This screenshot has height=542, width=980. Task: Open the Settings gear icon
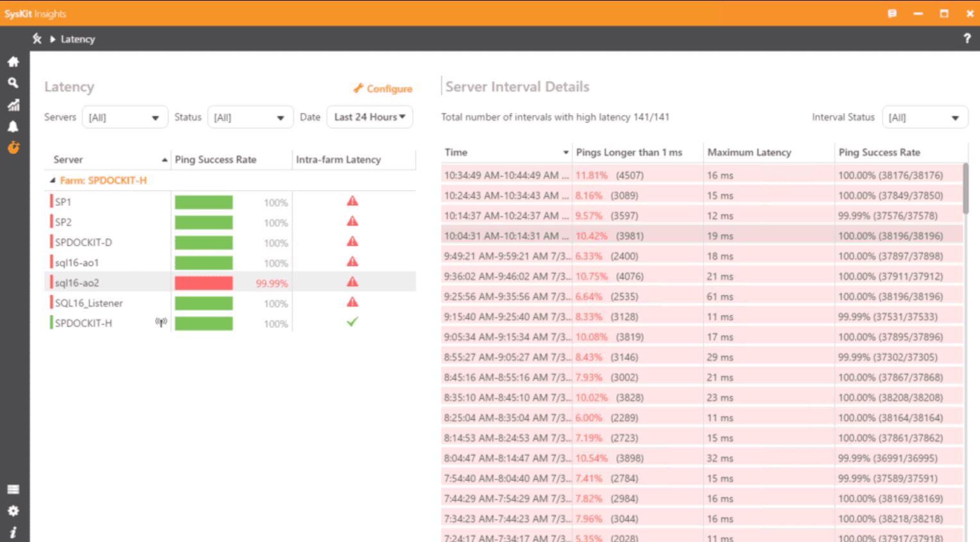point(13,511)
